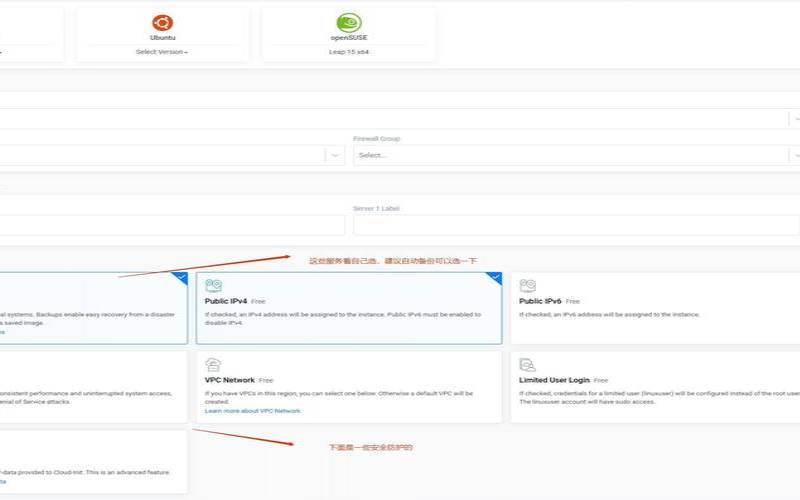The image size is (800, 500).
Task: Open Ubuntu Select Version dropdown
Action: (162, 51)
